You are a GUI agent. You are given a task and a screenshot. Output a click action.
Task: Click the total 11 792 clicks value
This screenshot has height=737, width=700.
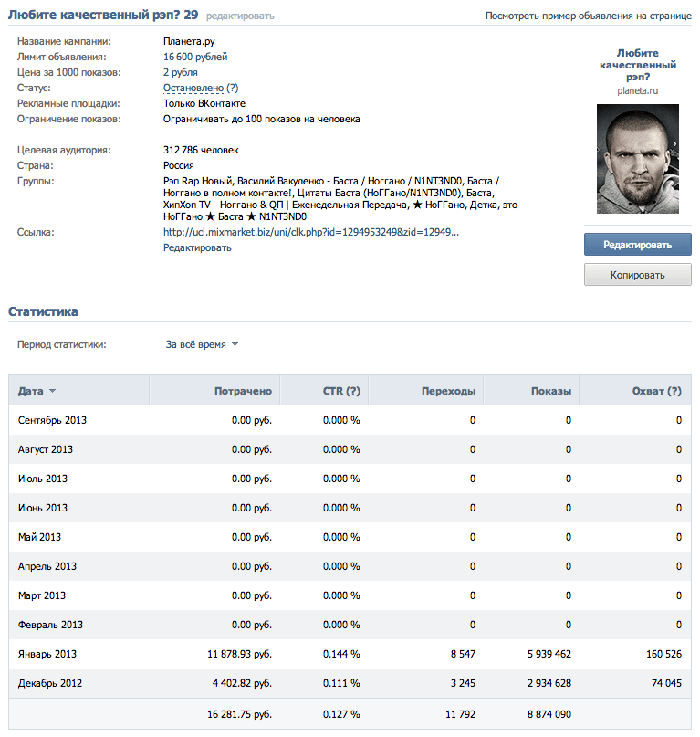460,714
